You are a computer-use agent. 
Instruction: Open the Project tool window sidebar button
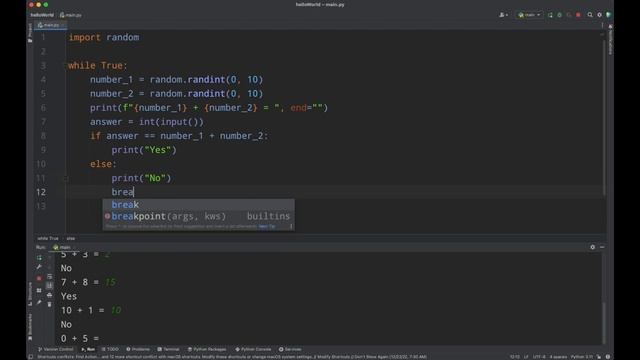tap(30, 33)
